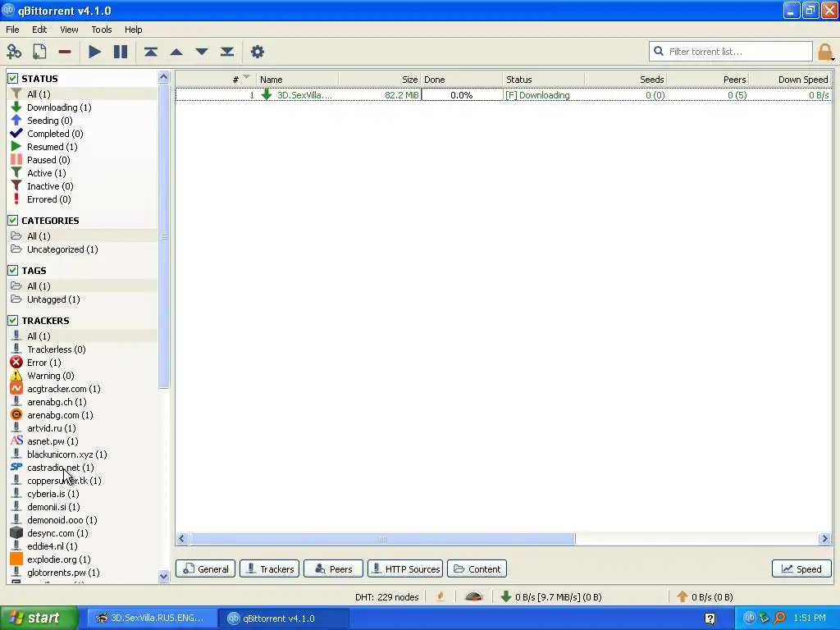This screenshot has width=840, height=630.
Task: Switch to the Trackers tab
Action: coord(269,569)
